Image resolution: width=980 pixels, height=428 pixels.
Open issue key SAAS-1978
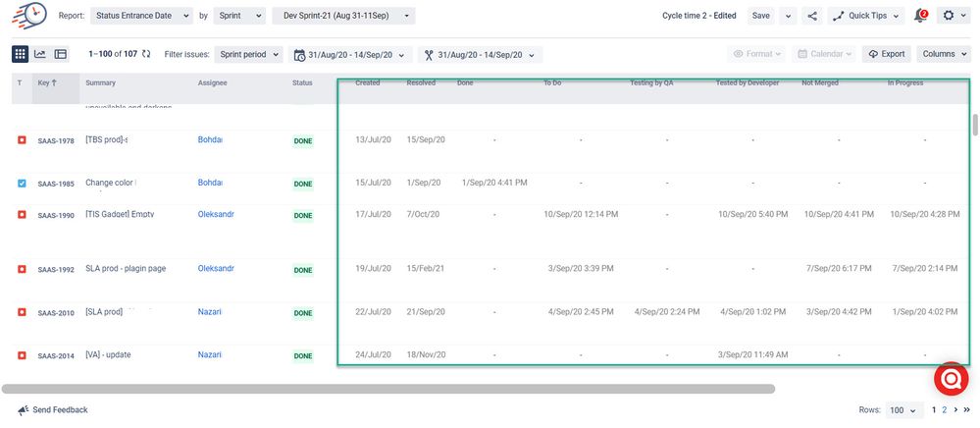(56, 140)
